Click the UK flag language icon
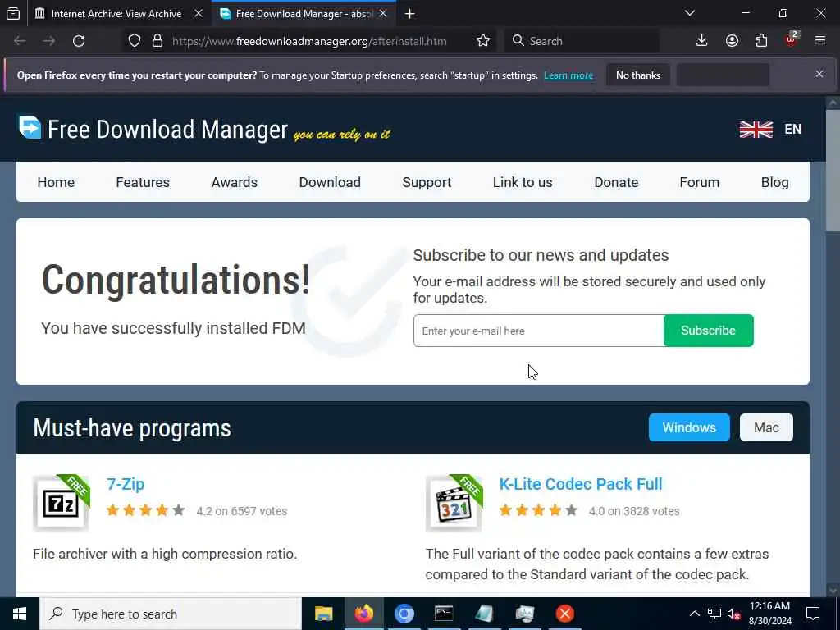Image resolution: width=840 pixels, height=630 pixels. point(756,129)
